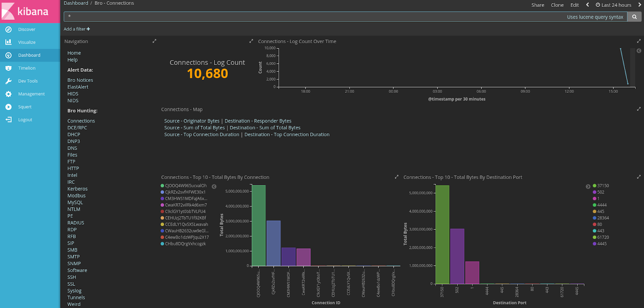Click Add a filter plus button
Screen dimensions: 644x308
[x=77, y=29]
